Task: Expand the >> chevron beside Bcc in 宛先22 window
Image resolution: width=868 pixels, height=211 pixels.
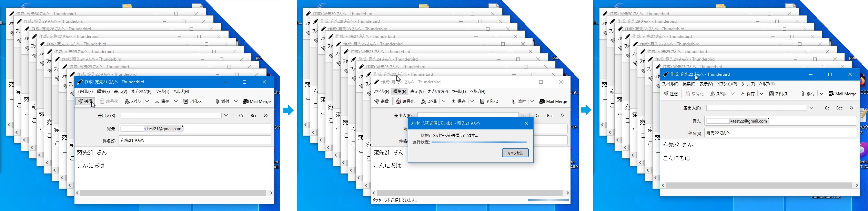Action: point(851,108)
